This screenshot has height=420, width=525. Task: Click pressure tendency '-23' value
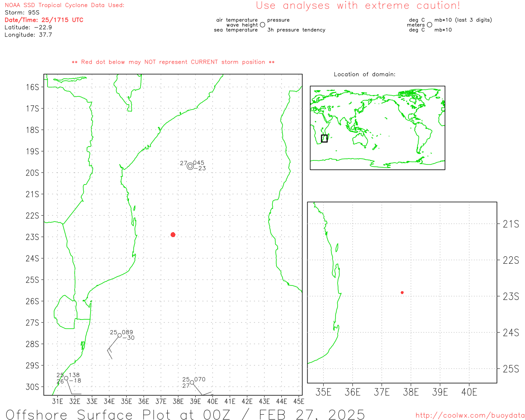[x=200, y=168]
